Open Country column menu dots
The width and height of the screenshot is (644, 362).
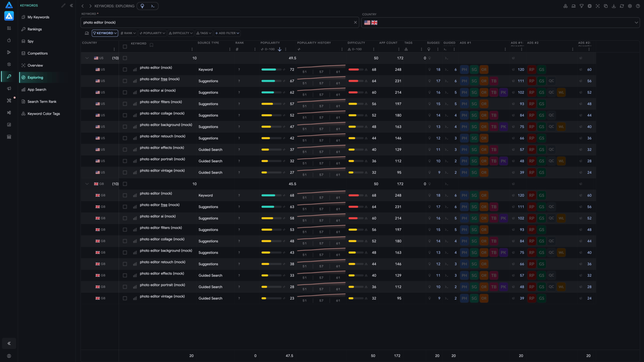coord(114,49)
